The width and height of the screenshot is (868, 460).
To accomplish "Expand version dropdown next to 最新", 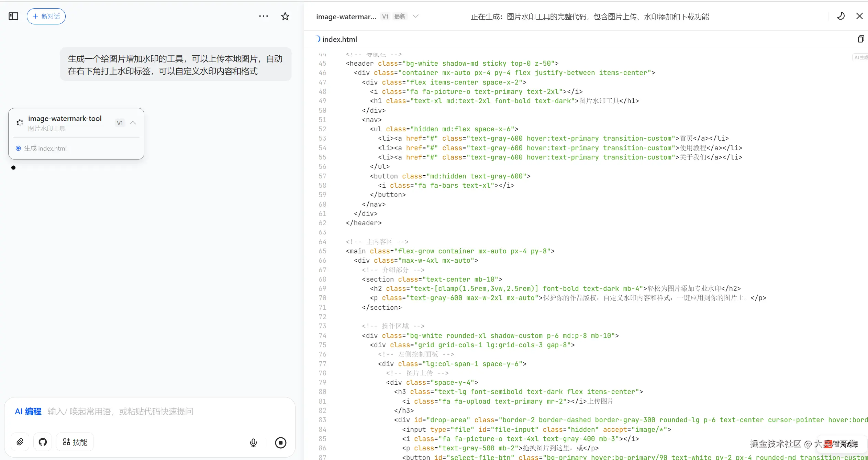I will click(415, 16).
